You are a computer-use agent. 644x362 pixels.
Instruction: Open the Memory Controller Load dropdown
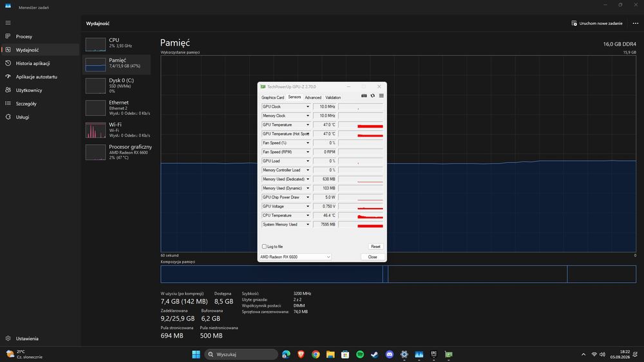tap(308, 170)
